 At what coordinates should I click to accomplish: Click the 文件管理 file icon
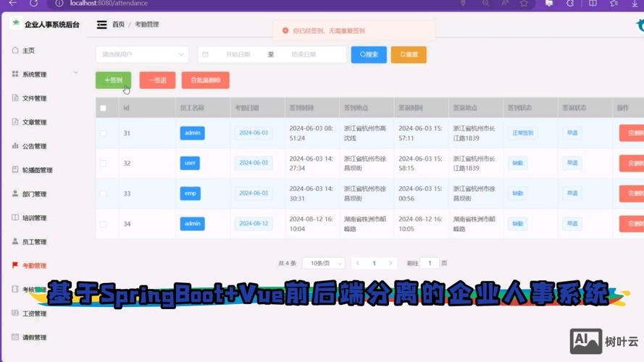coord(15,98)
